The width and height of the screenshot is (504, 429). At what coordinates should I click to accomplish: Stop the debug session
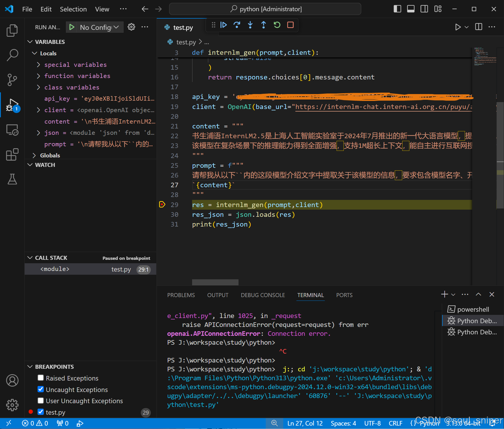coord(290,25)
